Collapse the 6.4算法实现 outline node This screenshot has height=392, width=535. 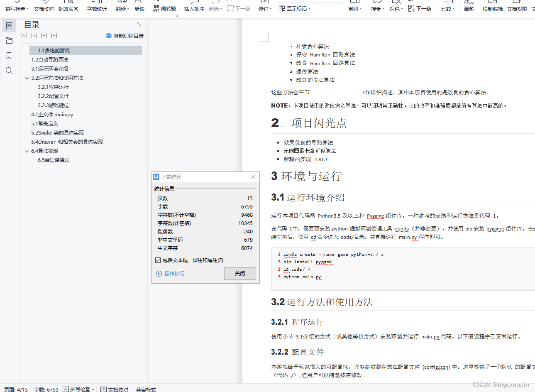point(27,151)
